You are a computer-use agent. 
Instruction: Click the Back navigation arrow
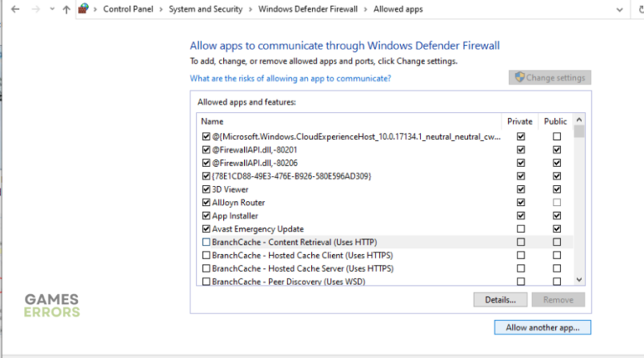(14, 9)
